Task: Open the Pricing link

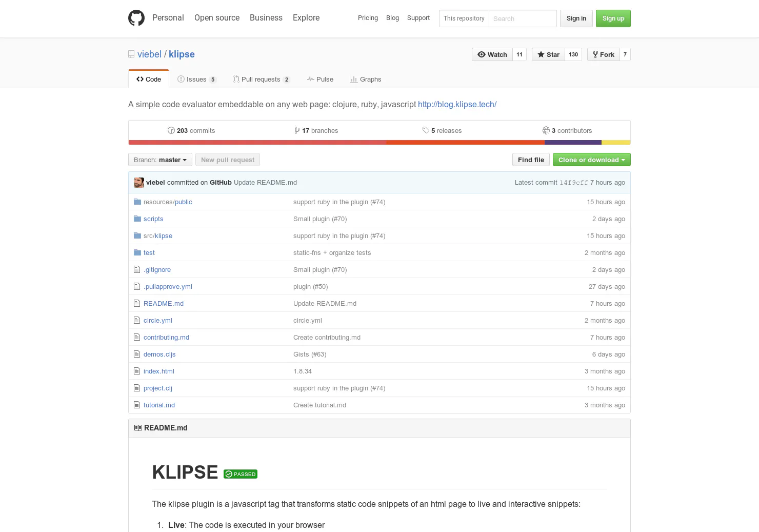Action: pyautogui.click(x=368, y=18)
